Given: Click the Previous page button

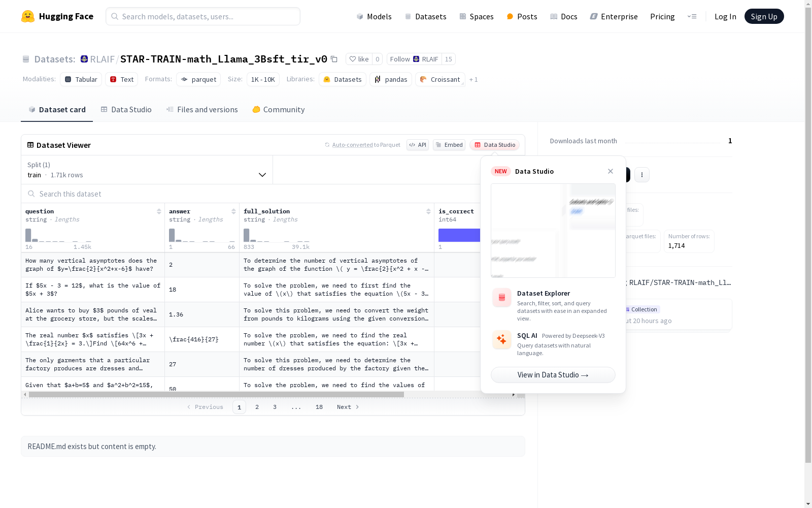Looking at the screenshot, I should pos(205,407).
